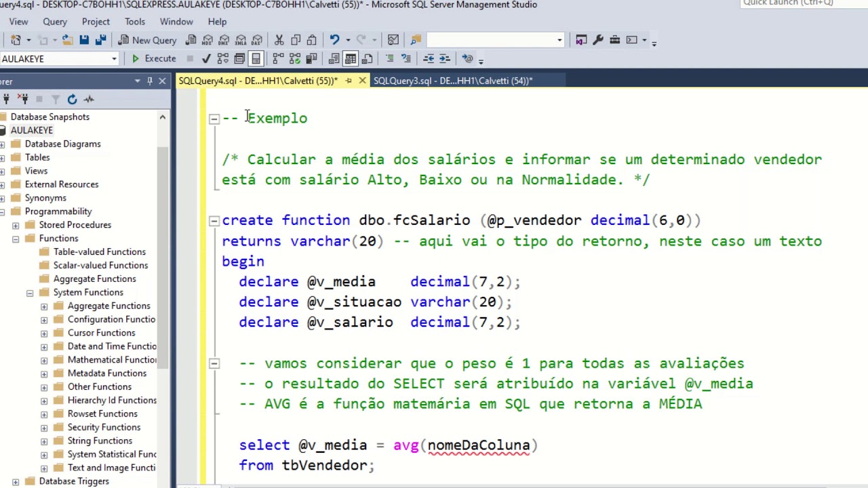Switch to Results to File
The height and width of the screenshot is (488, 868).
[367, 58]
